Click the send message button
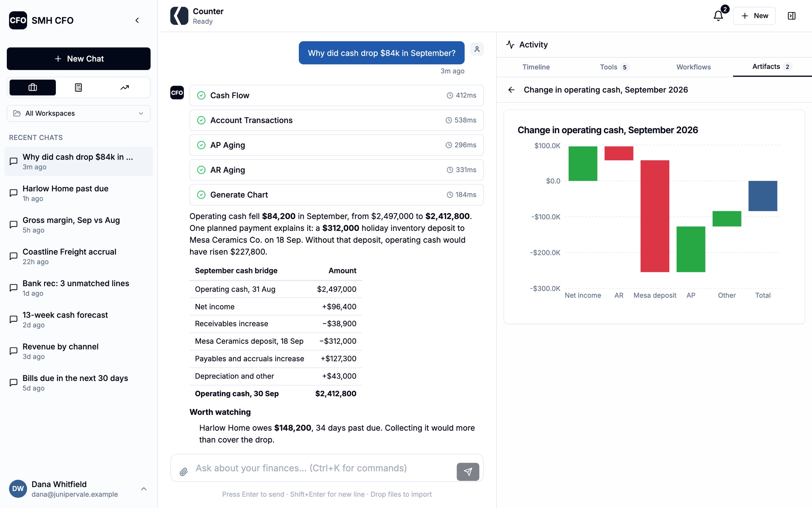Image resolution: width=812 pixels, height=508 pixels. (468, 471)
